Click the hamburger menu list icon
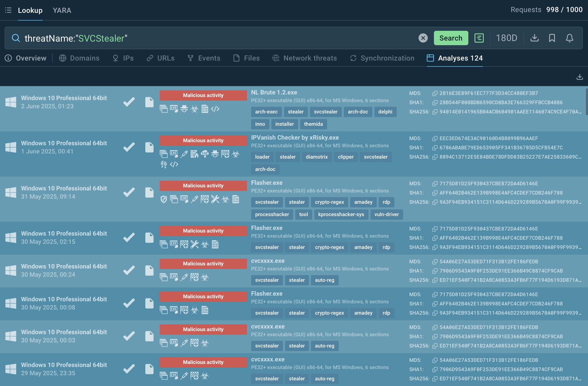The height and width of the screenshot is (386, 588). (x=8, y=10)
